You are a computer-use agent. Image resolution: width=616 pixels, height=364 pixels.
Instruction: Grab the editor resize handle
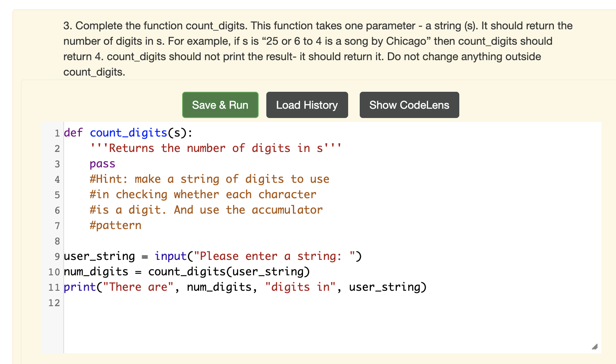coord(595,347)
